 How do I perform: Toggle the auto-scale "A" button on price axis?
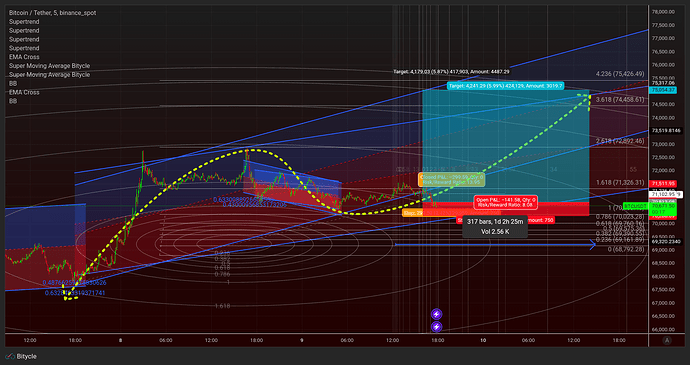pyautogui.click(x=668, y=340)
